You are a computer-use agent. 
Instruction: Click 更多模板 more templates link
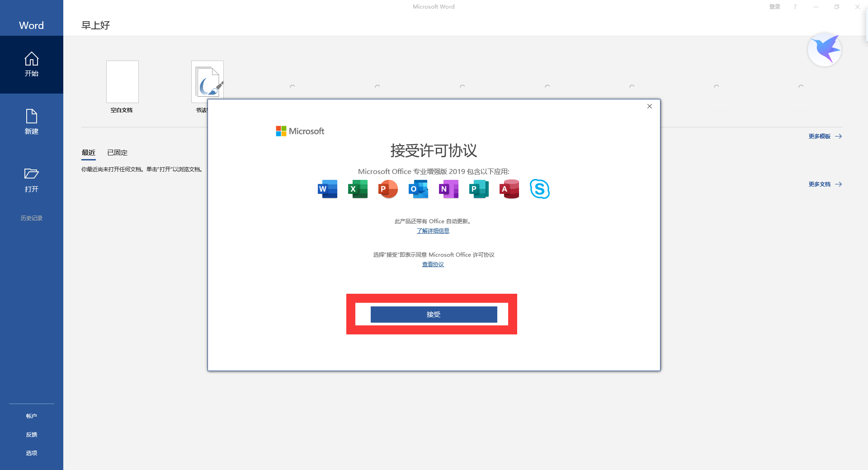point(825,136)
